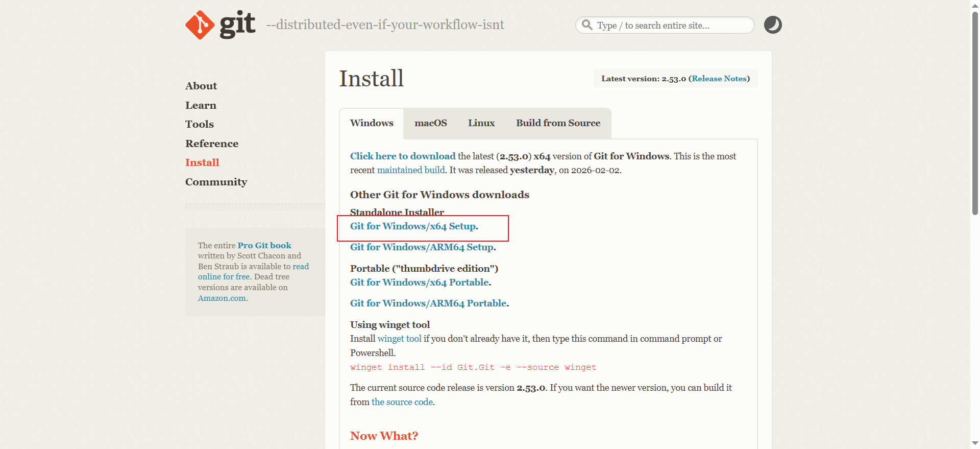This screenshot has width=980, height=449.
Task: Download Git for Windows/ARM64 Portable
Action: [428, 303]
